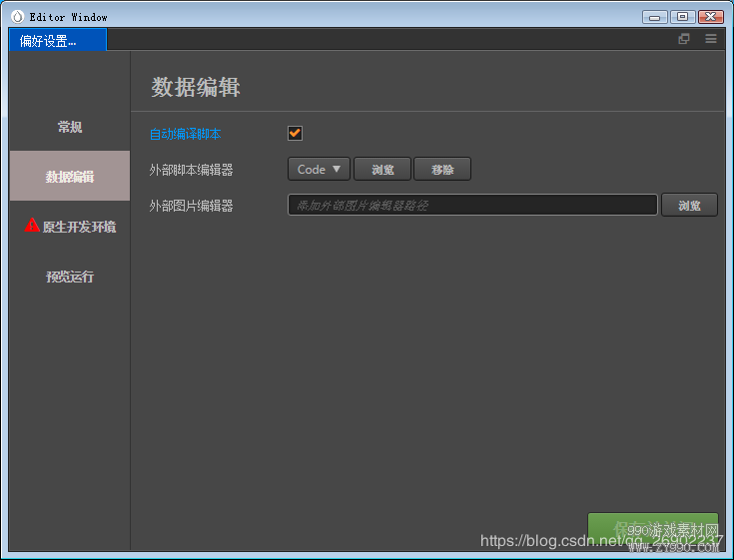Close the Editor Window

coord(711,17)
